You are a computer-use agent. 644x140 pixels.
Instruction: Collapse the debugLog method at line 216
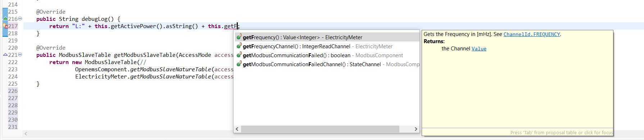pos(20,19)
